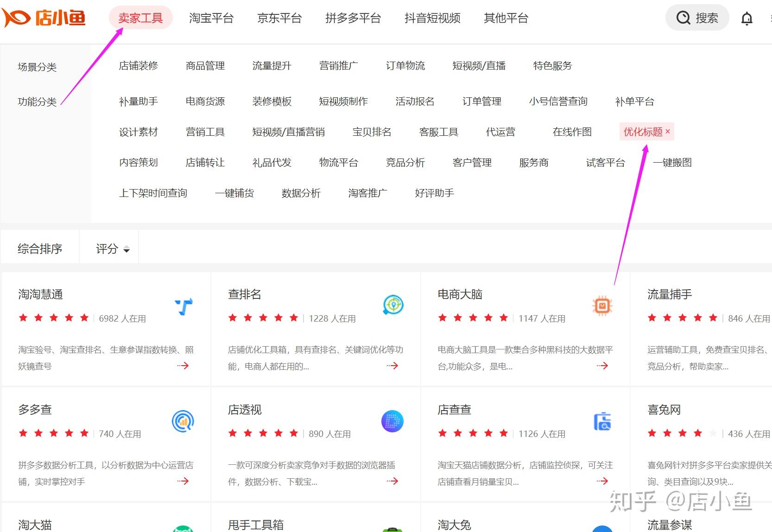Viewport: 772px width, 532px height.
Task: Remove the 优化标题 filter tag
Action: (668, 132)
